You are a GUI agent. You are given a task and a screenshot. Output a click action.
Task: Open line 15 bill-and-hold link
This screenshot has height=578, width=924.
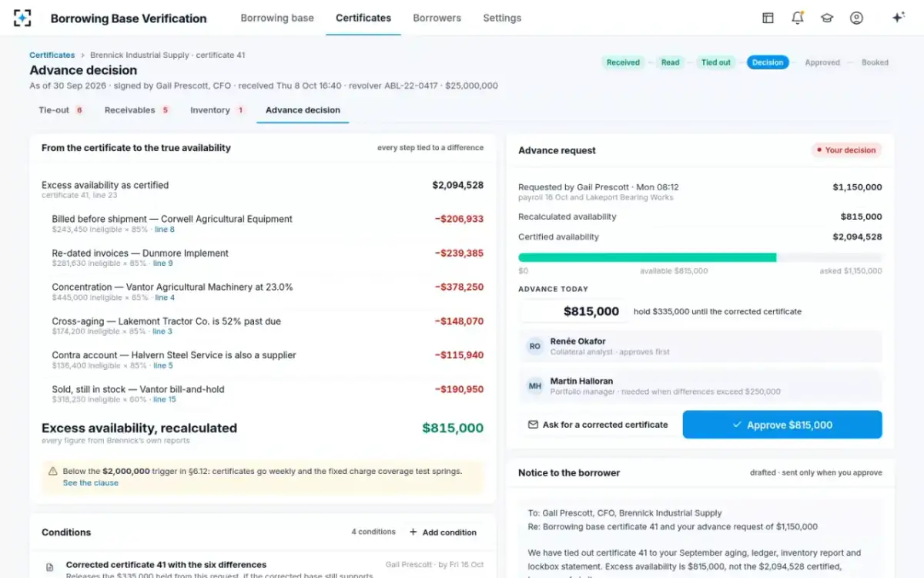pos(165,399)
